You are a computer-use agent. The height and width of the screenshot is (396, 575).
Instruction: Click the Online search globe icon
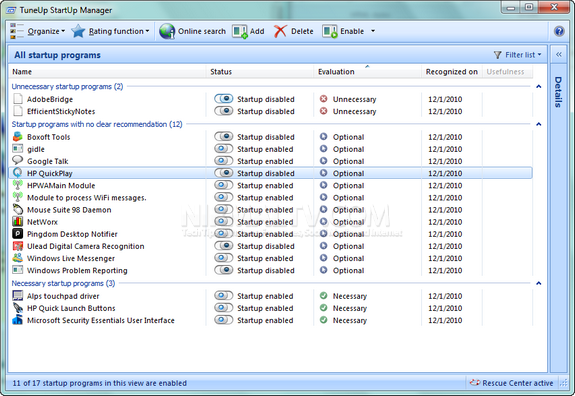167,31
